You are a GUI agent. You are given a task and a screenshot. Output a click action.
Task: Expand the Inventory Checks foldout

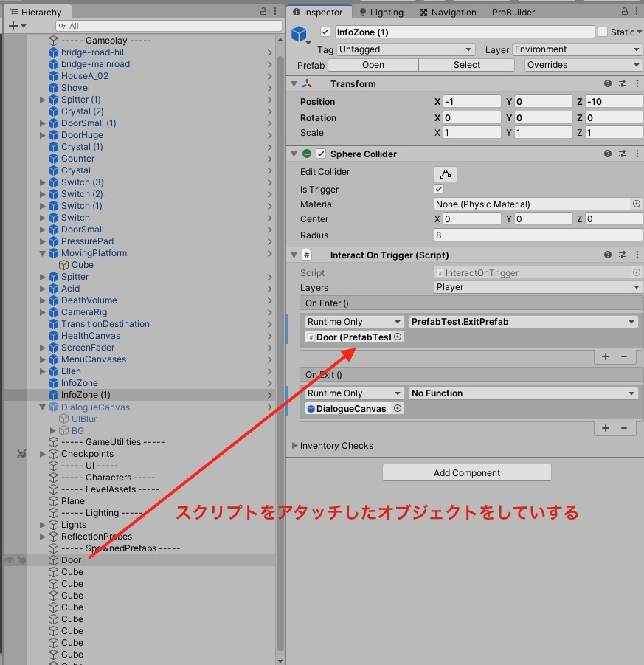point(296,446)
